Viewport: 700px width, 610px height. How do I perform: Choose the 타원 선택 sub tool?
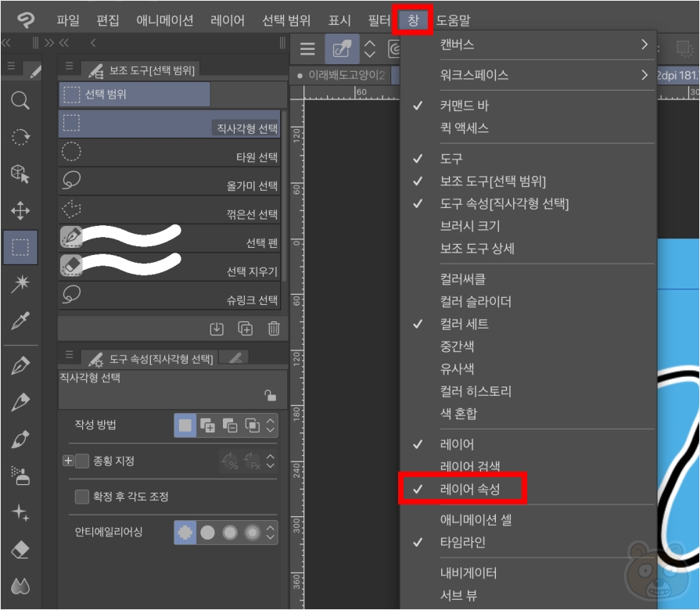[170, 152]
